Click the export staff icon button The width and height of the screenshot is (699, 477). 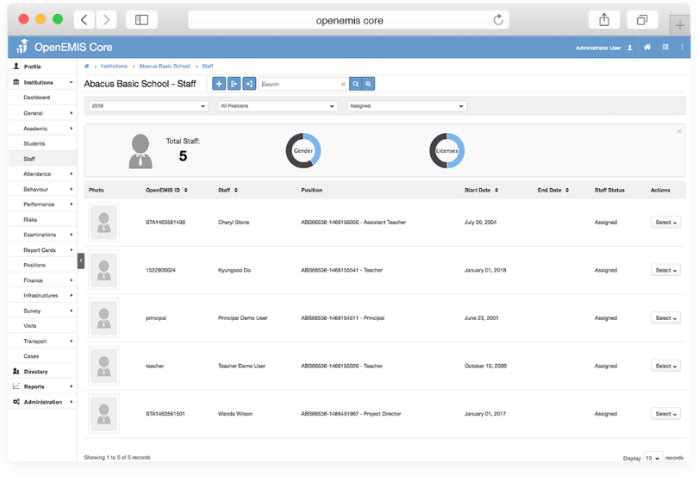pyautogui.click(x=234, y=84)
